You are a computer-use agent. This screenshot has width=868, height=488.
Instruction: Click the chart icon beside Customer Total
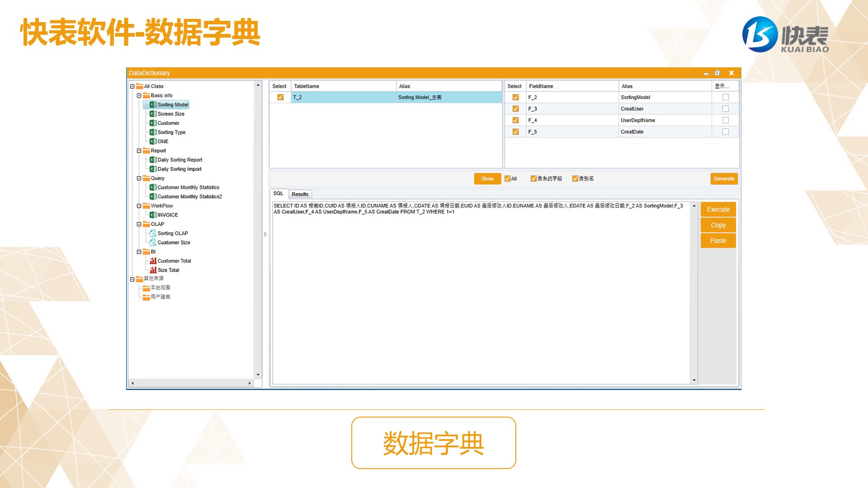coord(153,261)
